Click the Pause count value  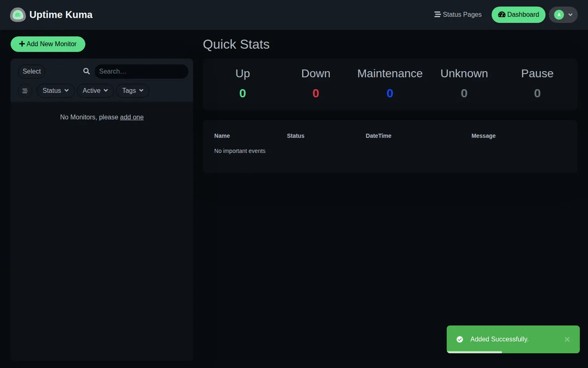tap(537, 93)
